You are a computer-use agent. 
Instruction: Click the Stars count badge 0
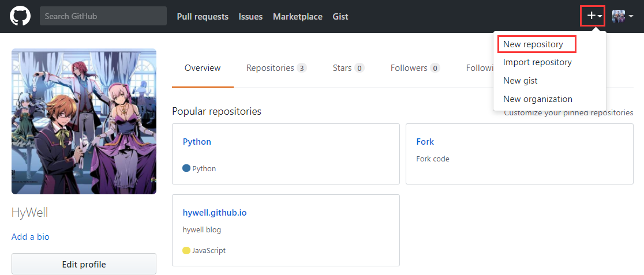359,68
